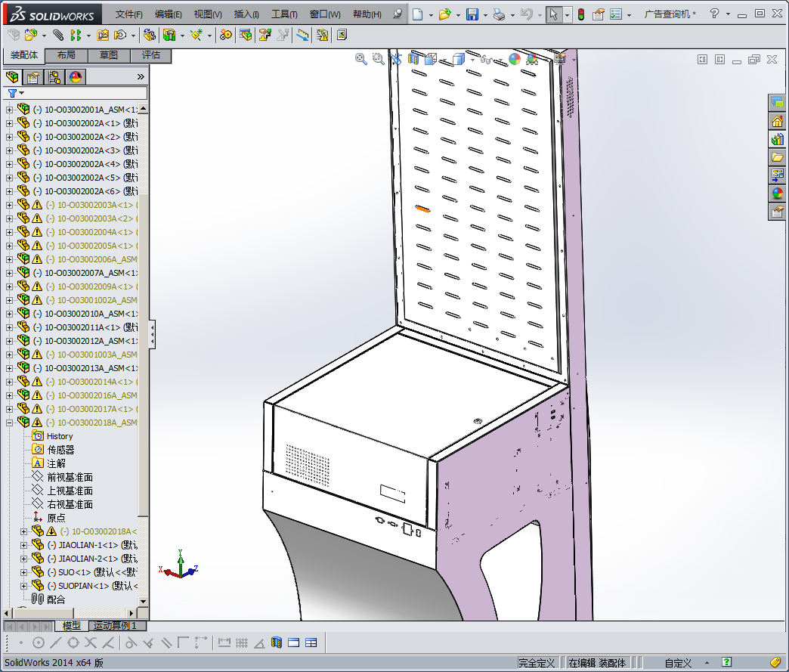Open the Save button dropdown arrow
This screenshot has width=789, height=672.
(485, 14)
